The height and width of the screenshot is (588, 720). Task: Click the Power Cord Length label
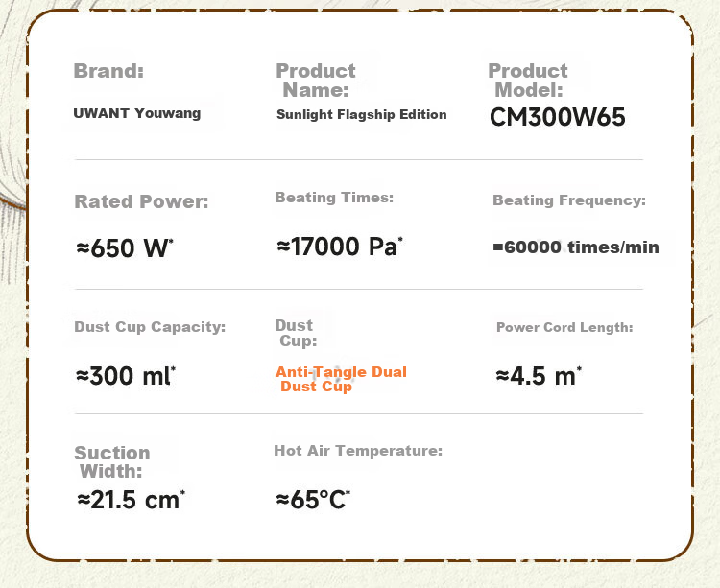click(x=564, y=327)
